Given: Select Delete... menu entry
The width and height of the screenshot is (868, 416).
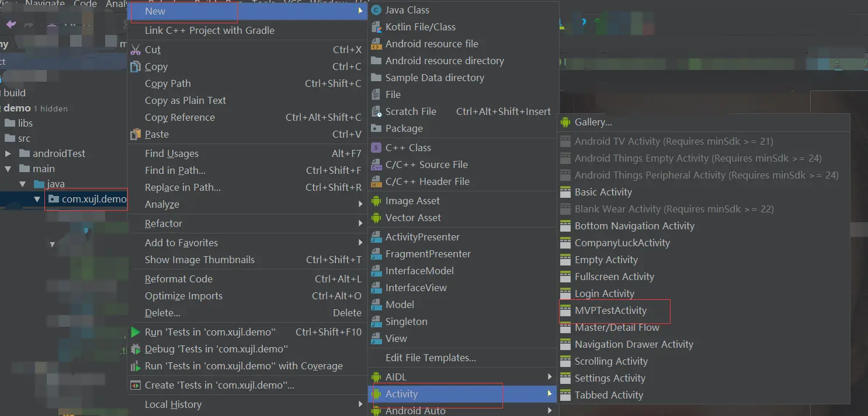Looking at the screenshot, I should (248, 313).
